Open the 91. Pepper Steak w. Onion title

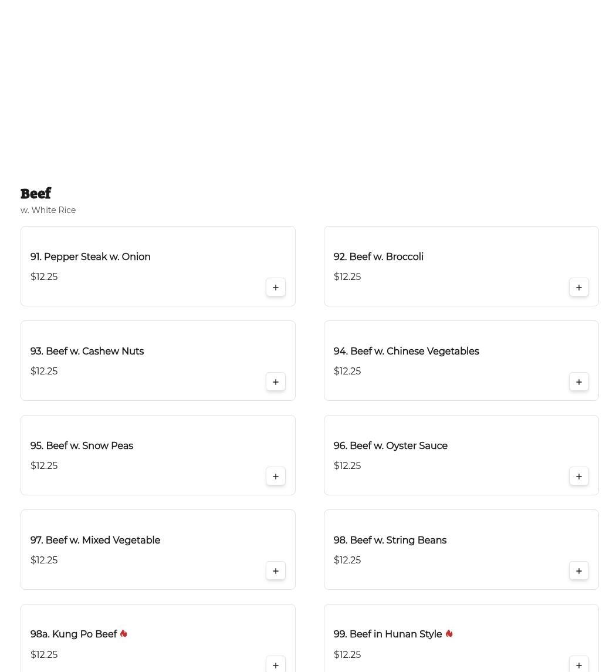click(90, 257)
